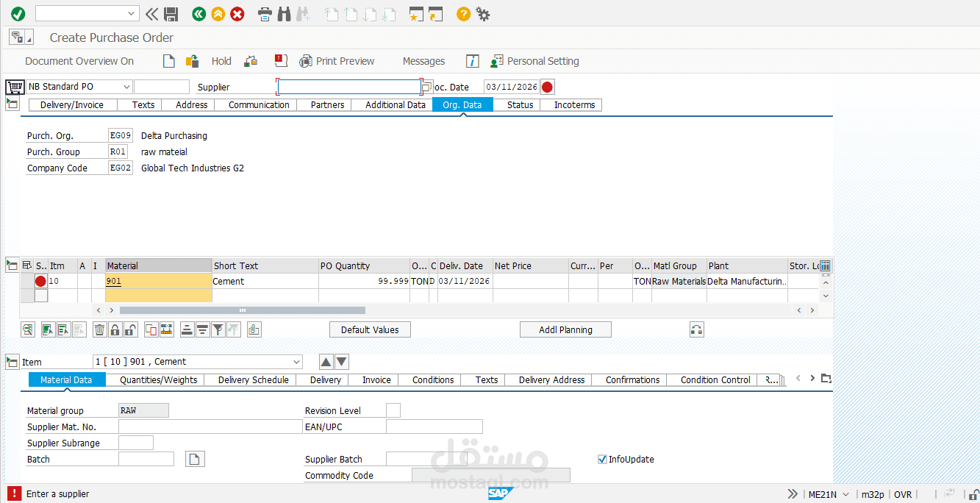
Task: Click PO Quantity value 99.999
Action: pyautogui.click(x=365, y=281)
